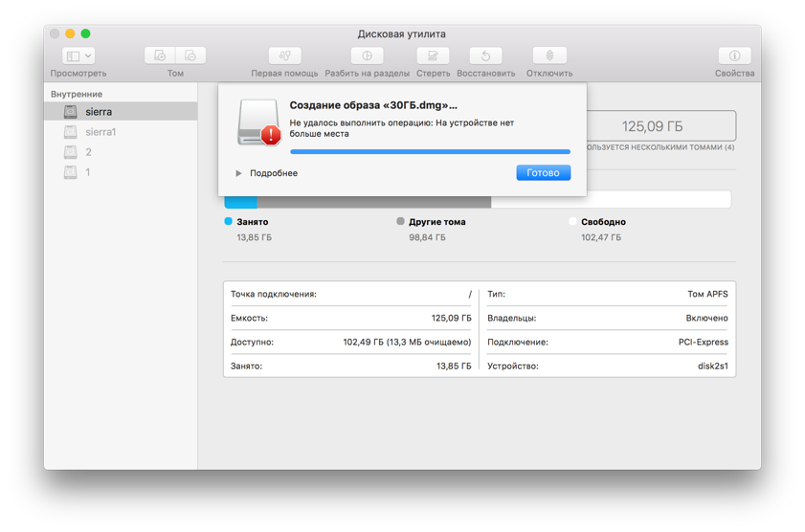805x532 pixels.
Task: Click the Том APFS type value
Action: (x=708, y=294)
